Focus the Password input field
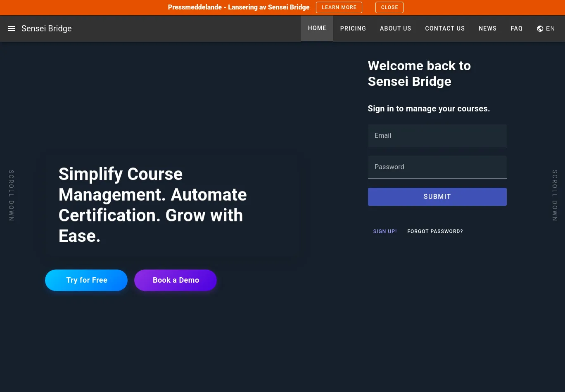Screen dimensions: 565x392 pos(437,167)
